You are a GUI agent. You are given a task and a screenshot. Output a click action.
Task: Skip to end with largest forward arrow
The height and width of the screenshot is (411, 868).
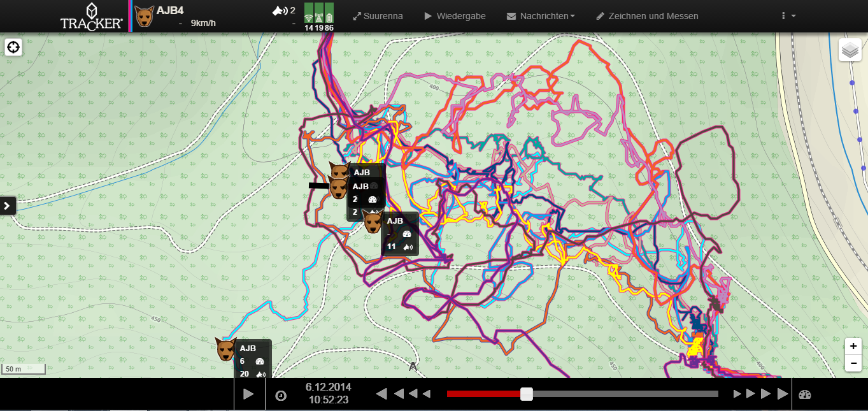783,394
